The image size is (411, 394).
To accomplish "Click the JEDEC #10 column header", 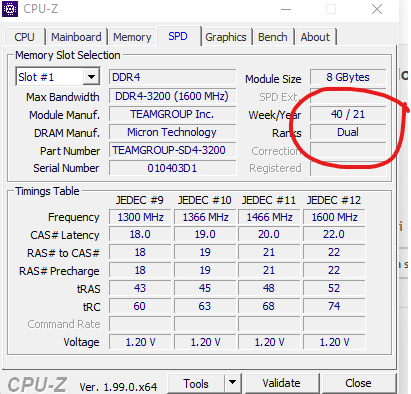I will [205, 200].
